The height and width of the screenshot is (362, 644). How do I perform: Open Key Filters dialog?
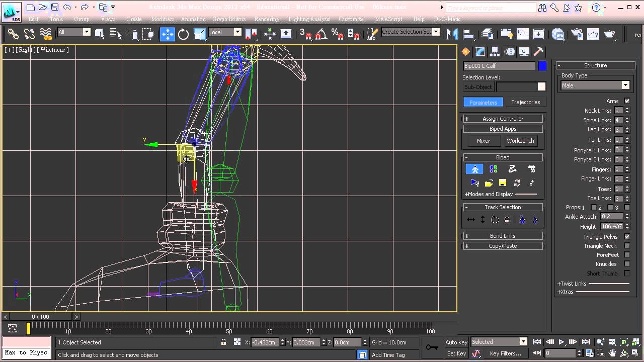tap(505, 353)
